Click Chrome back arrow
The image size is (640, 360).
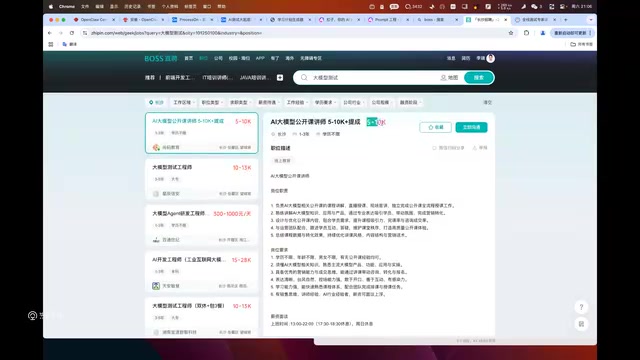point(50,33)
